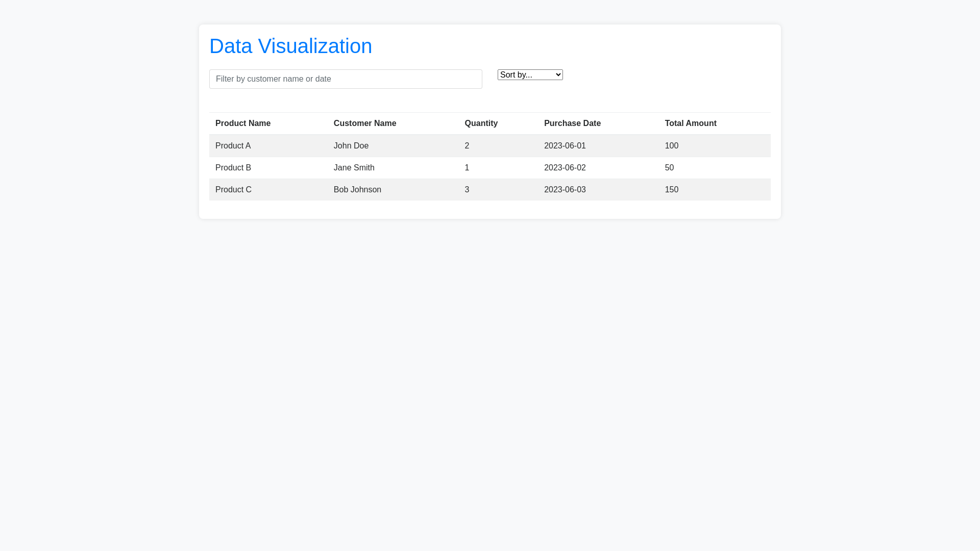Click the 2023-06-03 purchase date
This screenshot has height=551, width=980.
click(x=565, y=190)
